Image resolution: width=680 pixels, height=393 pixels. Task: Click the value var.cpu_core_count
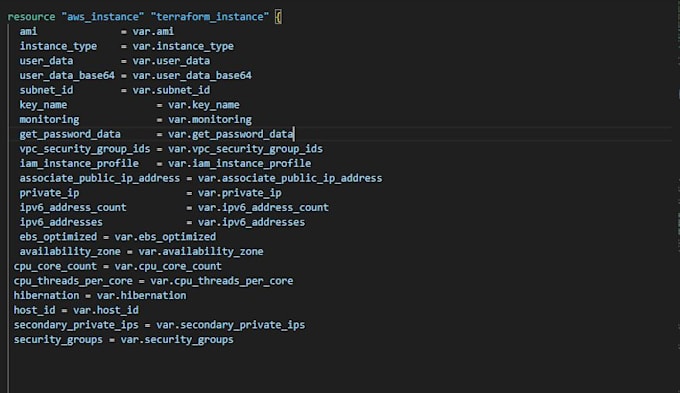point(168,266)
